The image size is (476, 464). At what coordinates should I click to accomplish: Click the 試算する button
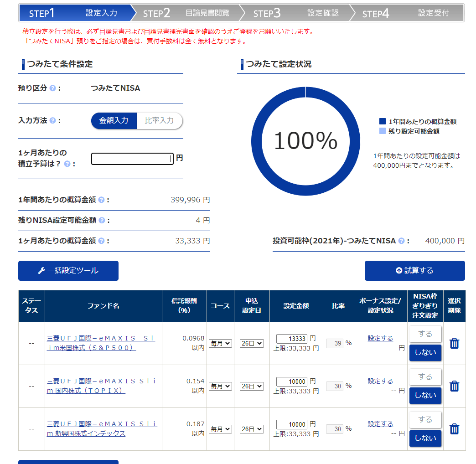[x=415, y=271]
